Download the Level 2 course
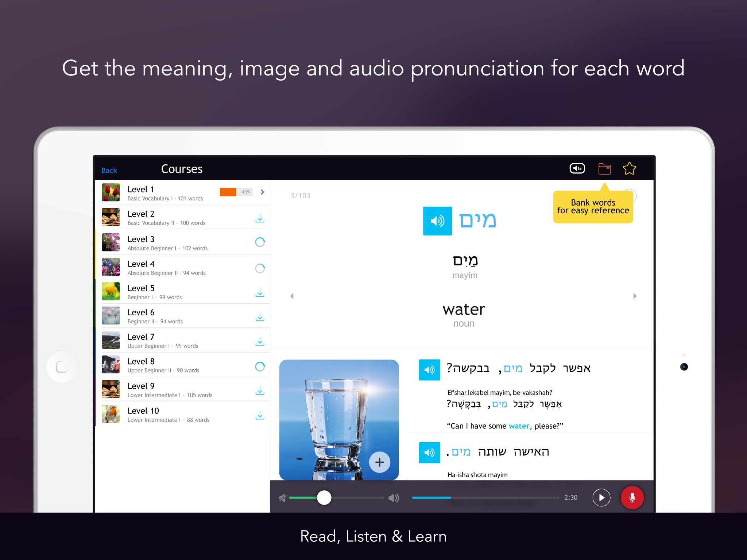Screen dimensions: 747x560 pyautogui.click(x=260, y=218)
